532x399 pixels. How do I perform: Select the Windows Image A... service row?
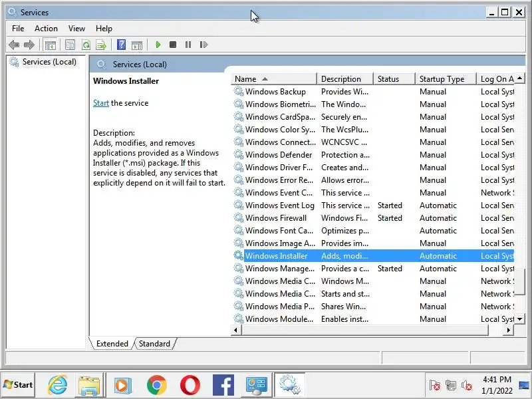pos(374,243)
